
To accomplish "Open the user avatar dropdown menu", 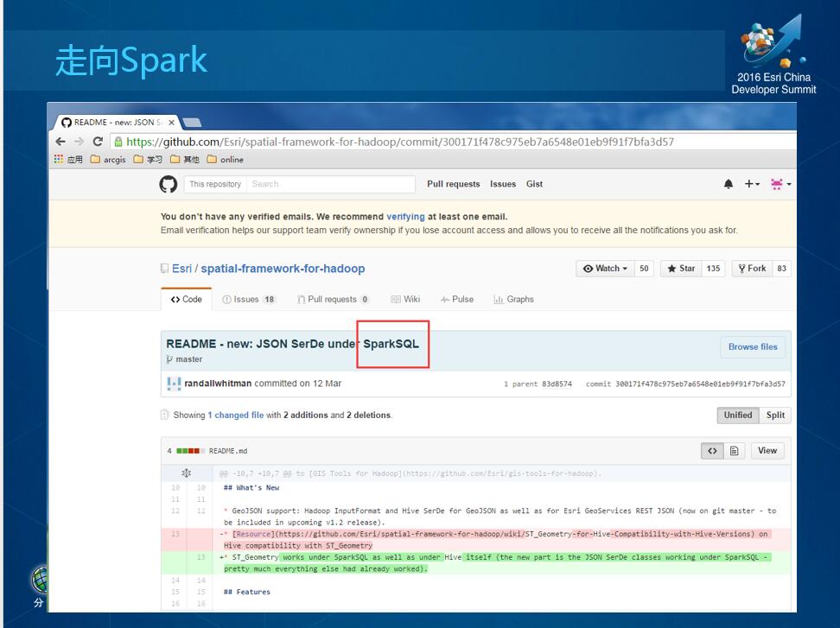I will pyautogui.click(x=780, y=184).
